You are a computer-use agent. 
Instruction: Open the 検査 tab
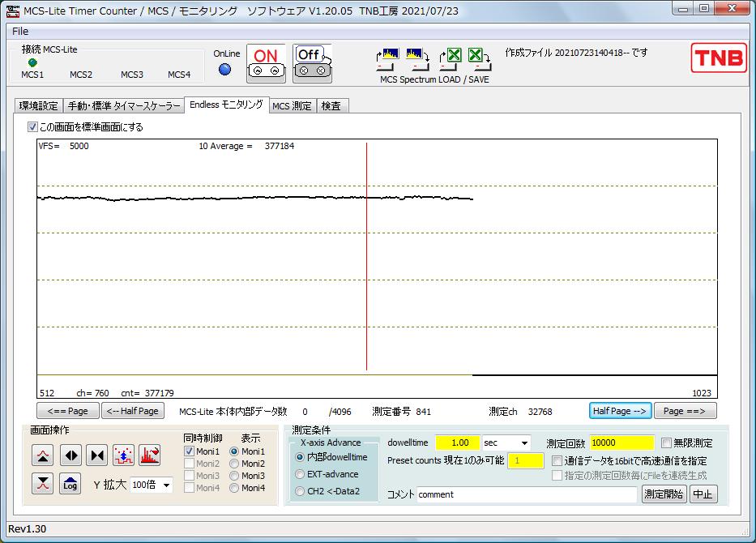click(331, 105)
